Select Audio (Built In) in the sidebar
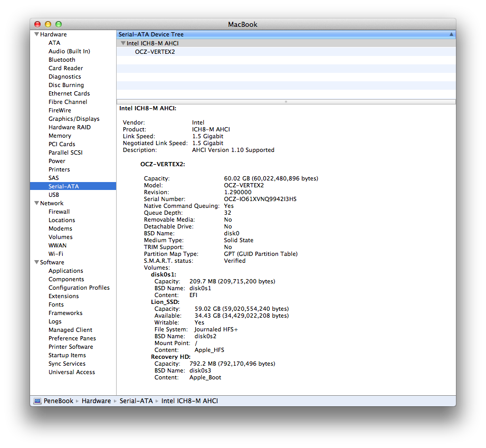 [x=69, y=51]
